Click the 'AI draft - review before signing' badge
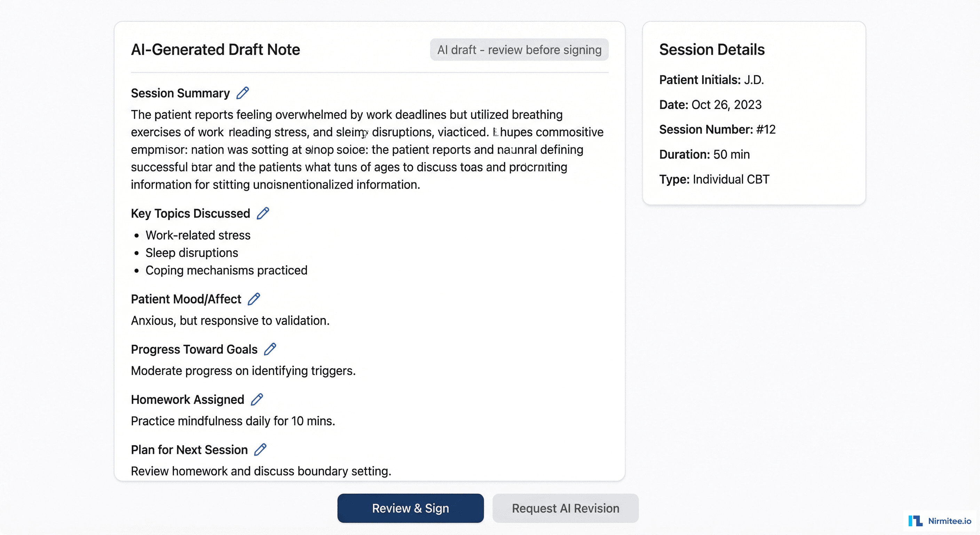 pyautogui.click(x=519, y=49)
